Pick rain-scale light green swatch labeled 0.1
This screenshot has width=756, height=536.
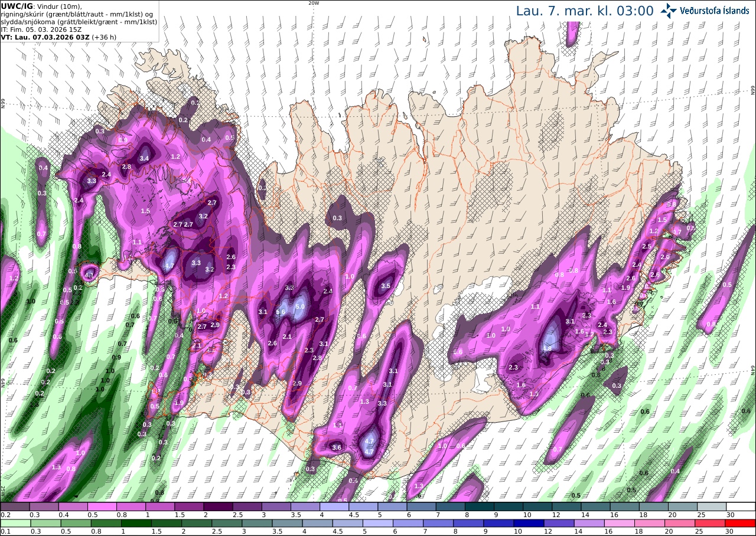tap(15, 523)
